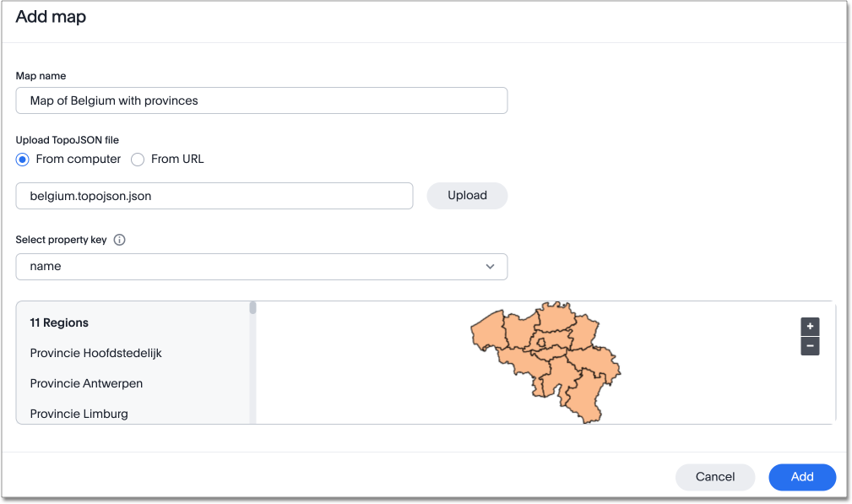Reselect the From computer upload source

point(20,160)
